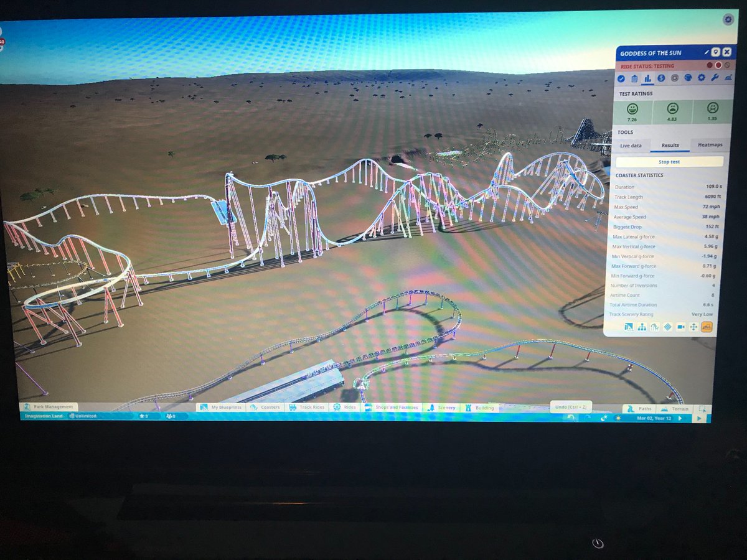Select the bar chart statistics icon
Image resolution: width=747 pixels, height=560 pixels.
click(647, 78)
